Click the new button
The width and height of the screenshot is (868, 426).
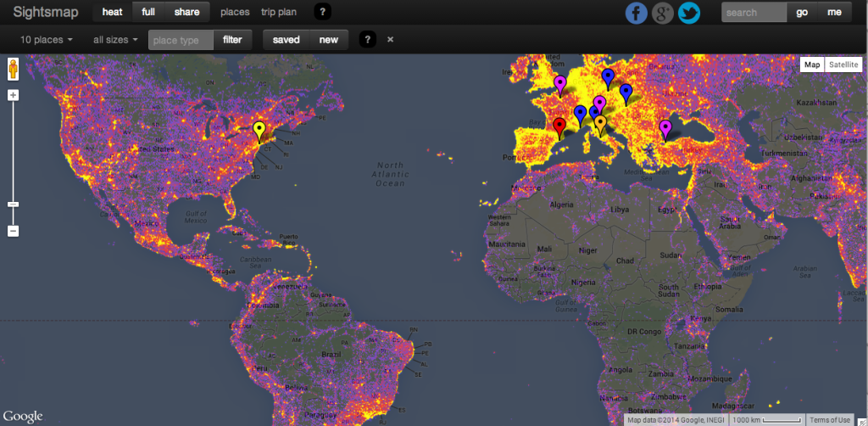[x=329, y=40]
